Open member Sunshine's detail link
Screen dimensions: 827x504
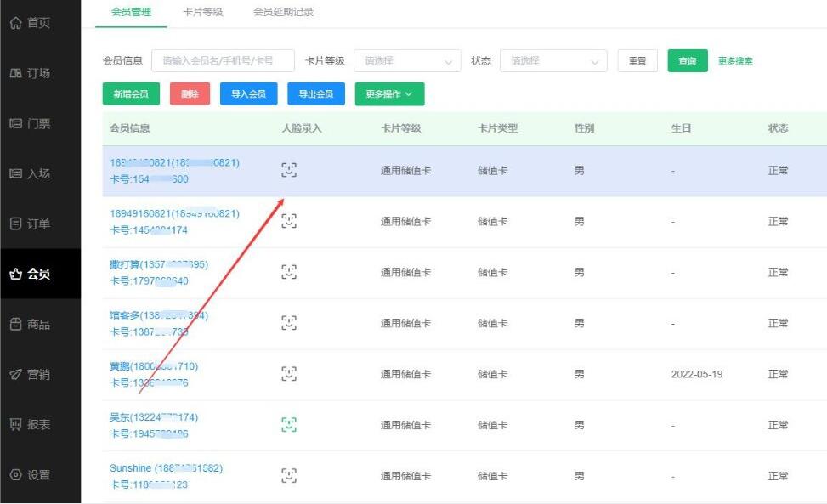(166, 468)
